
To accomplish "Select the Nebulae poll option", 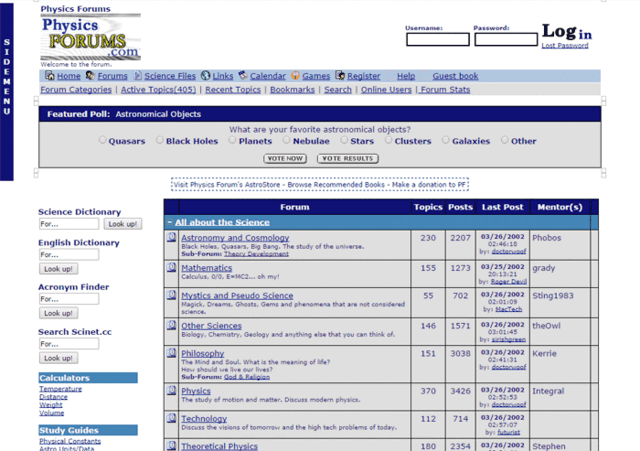I will pyautogui.click(x=287, y=140).
